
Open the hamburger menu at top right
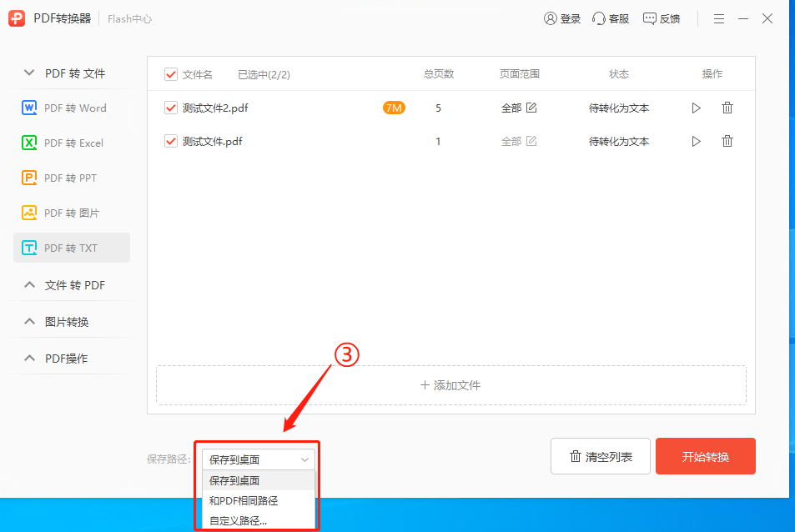point(718,18)
